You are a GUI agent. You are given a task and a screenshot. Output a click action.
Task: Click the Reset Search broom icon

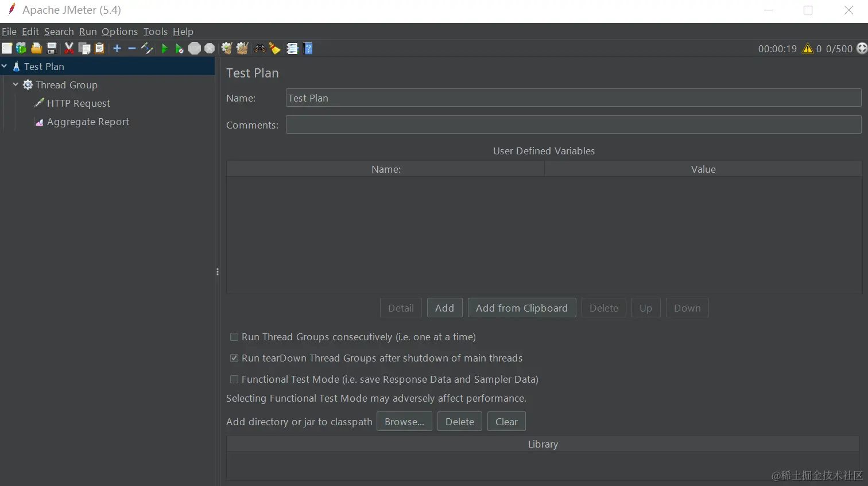[x=275, y=49]
